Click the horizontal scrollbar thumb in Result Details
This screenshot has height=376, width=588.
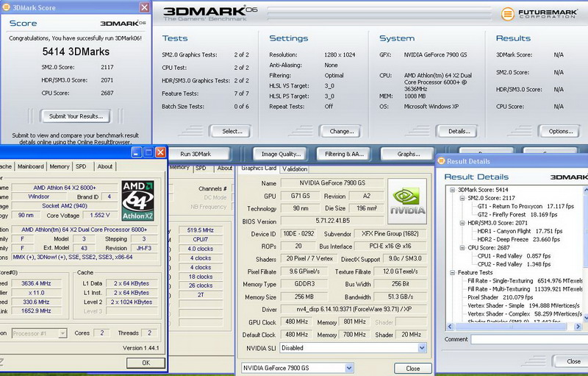pyautogui.click(x=510, y=327)
